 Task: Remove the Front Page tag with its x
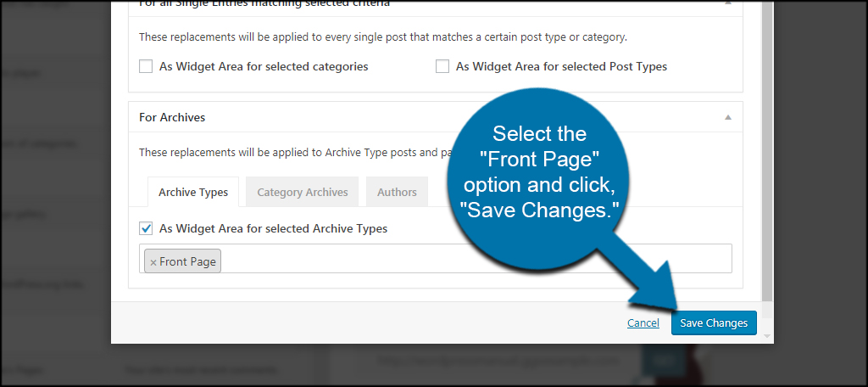pos(153,262)
